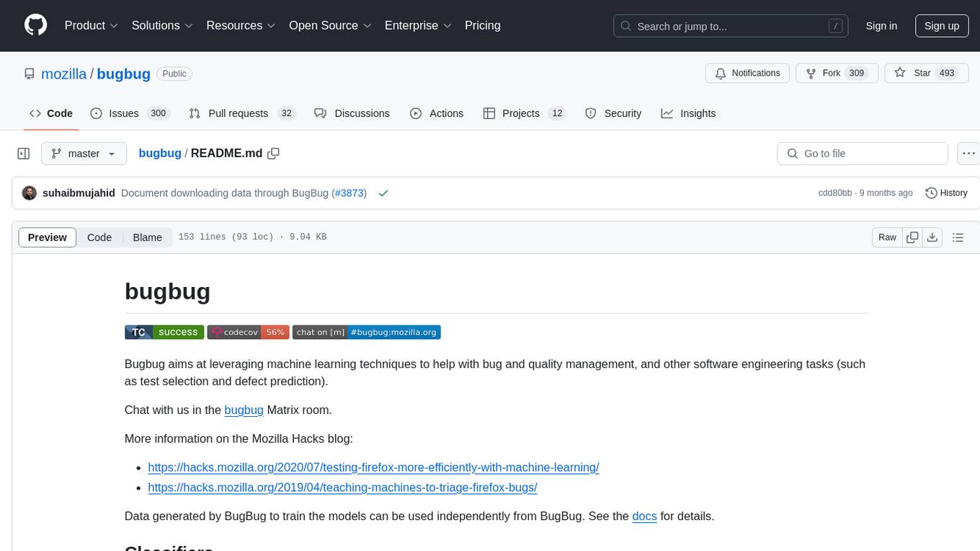Screen dimensions: 980x551
Task: Copy the README.md file path
Action: coord(273,153)
